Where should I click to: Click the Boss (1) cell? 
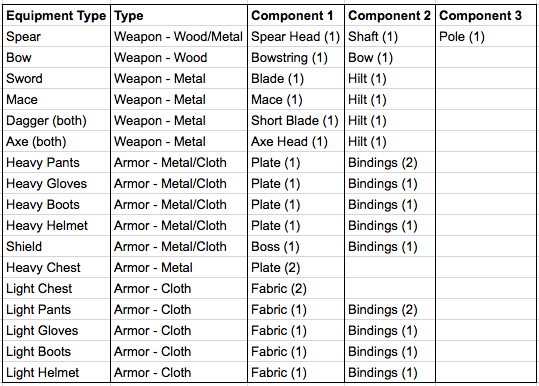296,246
